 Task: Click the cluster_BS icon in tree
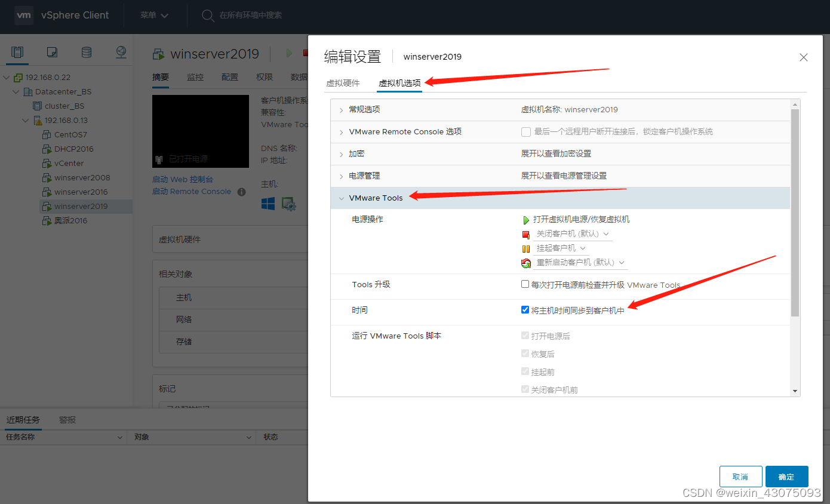38,106
